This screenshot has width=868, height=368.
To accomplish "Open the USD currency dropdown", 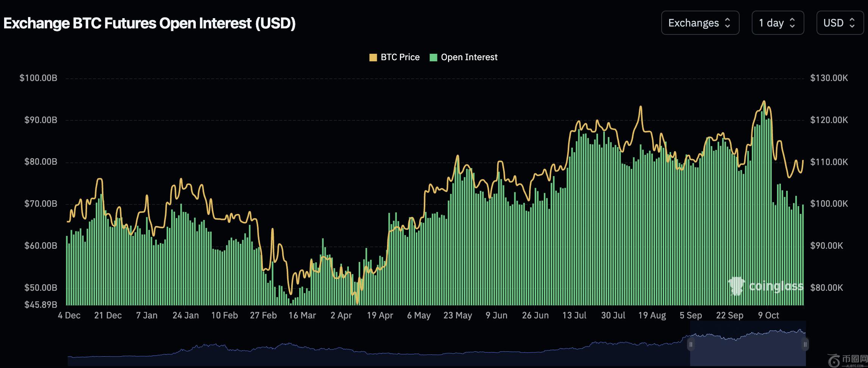I will tap(840, 23).
